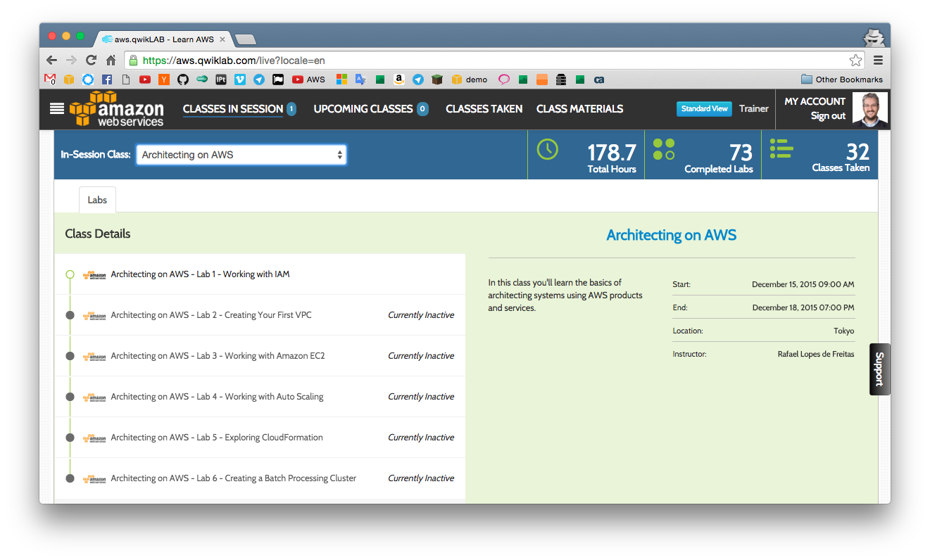Click the secure padlock icon in address bar

(134, 61)
